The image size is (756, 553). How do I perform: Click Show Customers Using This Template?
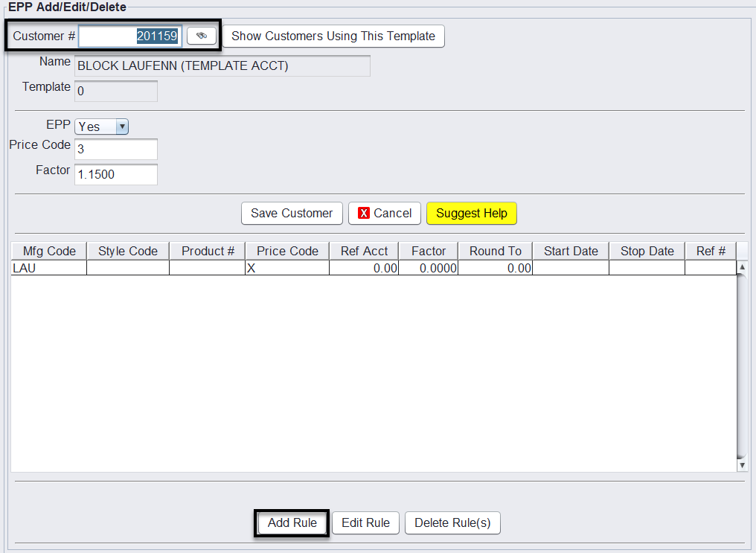click(333, 36)
